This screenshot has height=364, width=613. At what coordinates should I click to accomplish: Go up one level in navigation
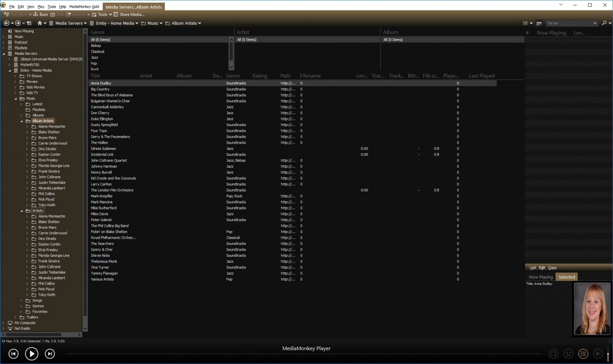click(x=29, y=23)
